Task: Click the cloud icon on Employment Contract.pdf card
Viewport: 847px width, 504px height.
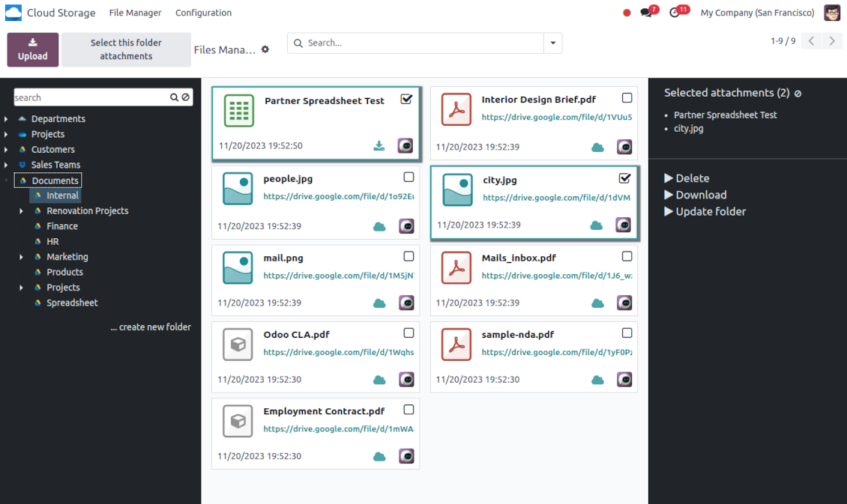Action: 379,456
